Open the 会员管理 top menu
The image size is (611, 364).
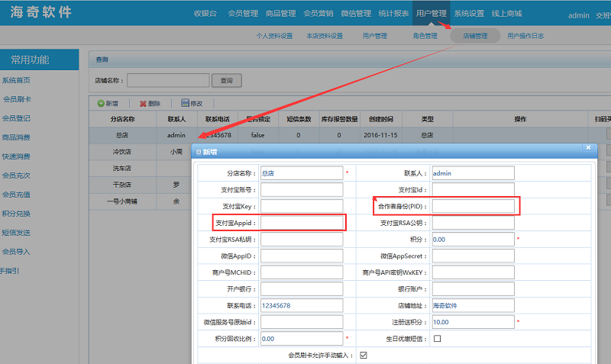(x=243, y=13)
